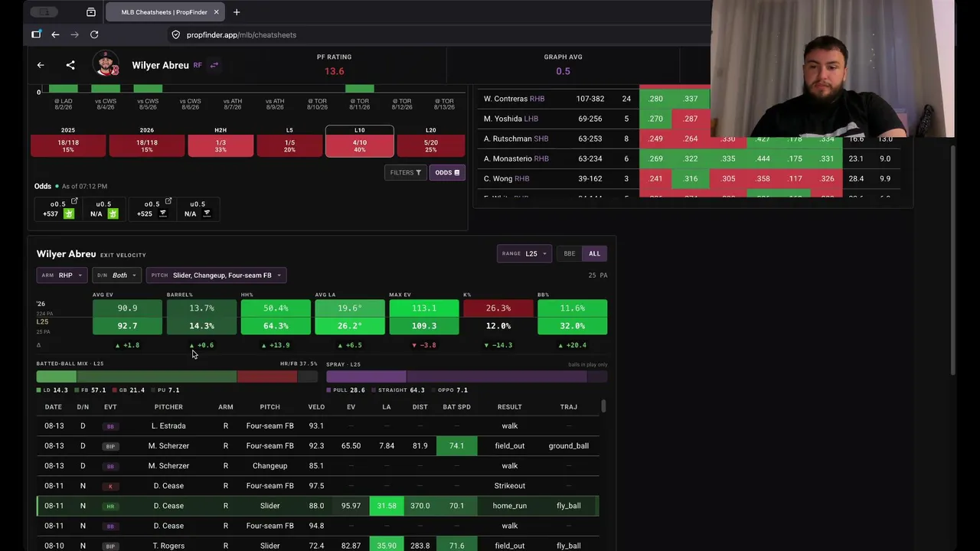This screenshot has width=980, height=551.
Task: Click the browser back arrow
Action: click(x=55, y=34)
